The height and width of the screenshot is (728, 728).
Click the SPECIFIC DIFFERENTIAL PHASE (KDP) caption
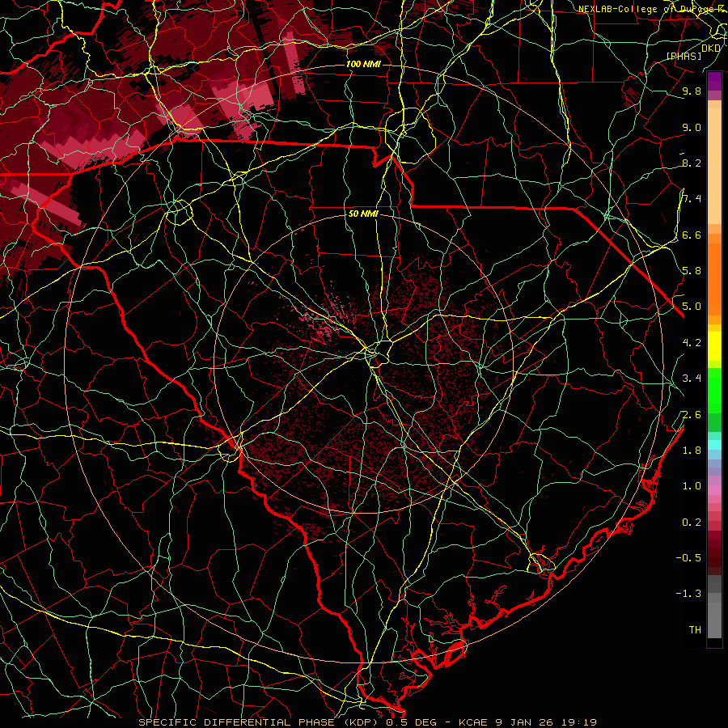point(258,722)
